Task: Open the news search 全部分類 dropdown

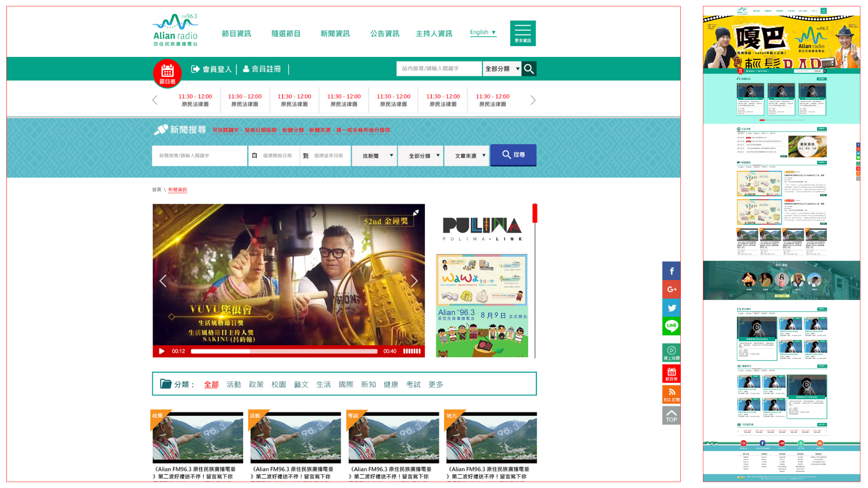Action: (x=420, y=156)
